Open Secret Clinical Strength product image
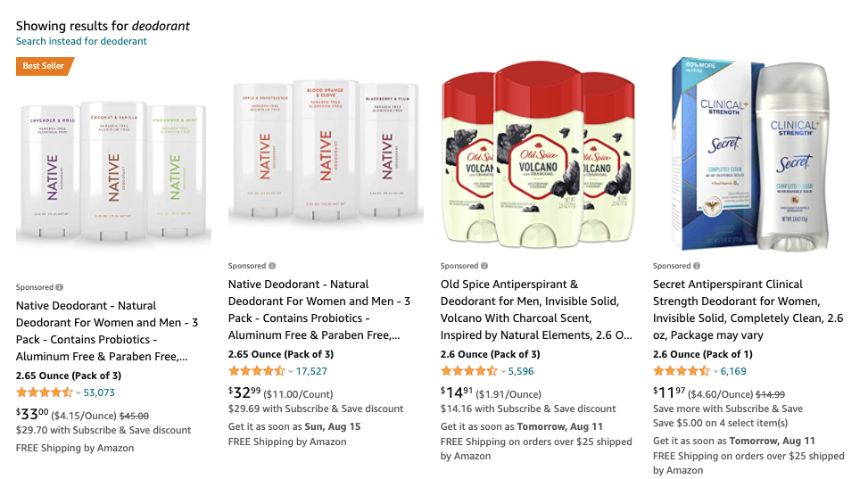Viewport: 868px width, 479px height. click(750, 154)
